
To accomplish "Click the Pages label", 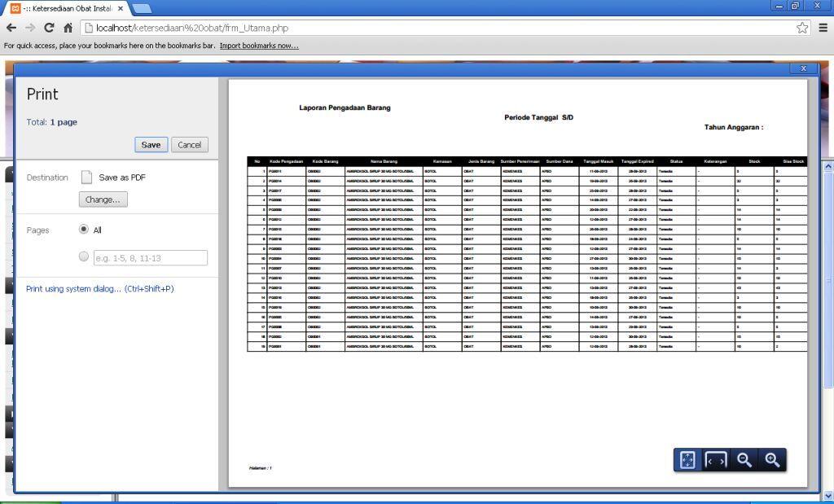I will [37, 230].
